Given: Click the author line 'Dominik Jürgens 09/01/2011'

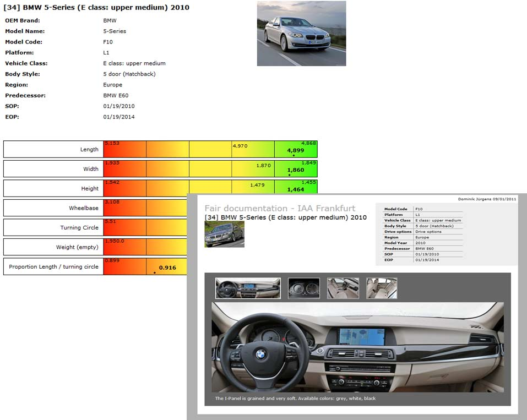Looking at the screenshot, I should [487, 199].
